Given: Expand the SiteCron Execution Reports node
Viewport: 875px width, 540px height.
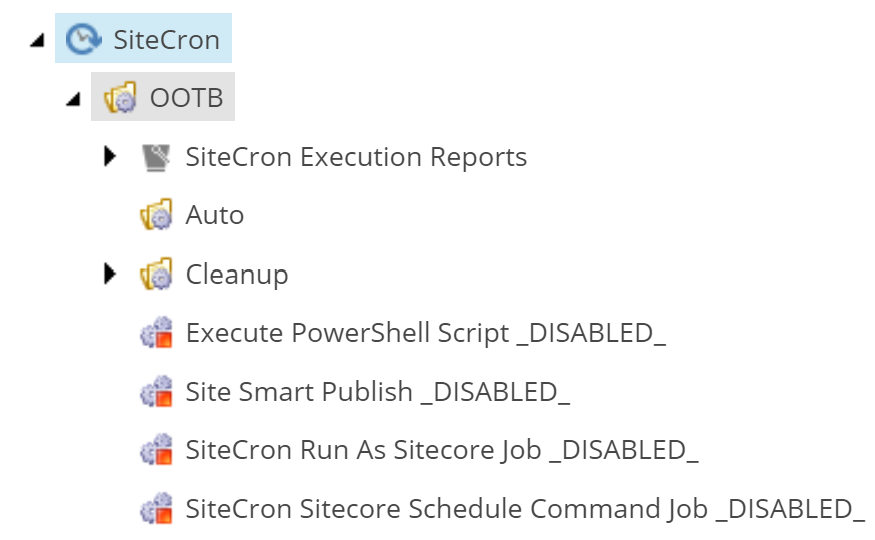Looking at the screenshot, I should [x=110, y=156].
